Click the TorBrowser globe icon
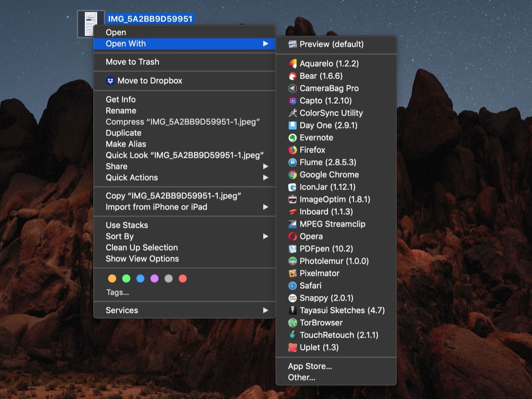 pyautogui.click(x=293, y=323)
